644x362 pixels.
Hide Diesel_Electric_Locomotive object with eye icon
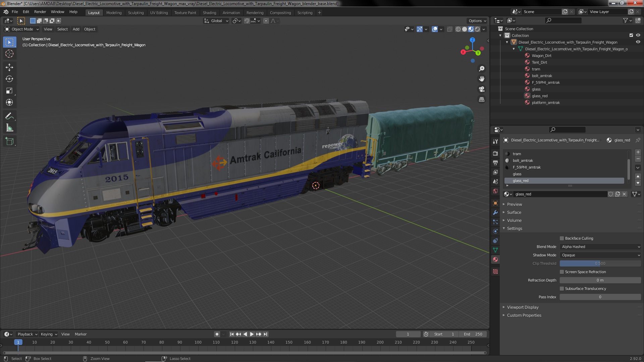tap(638, 42)
